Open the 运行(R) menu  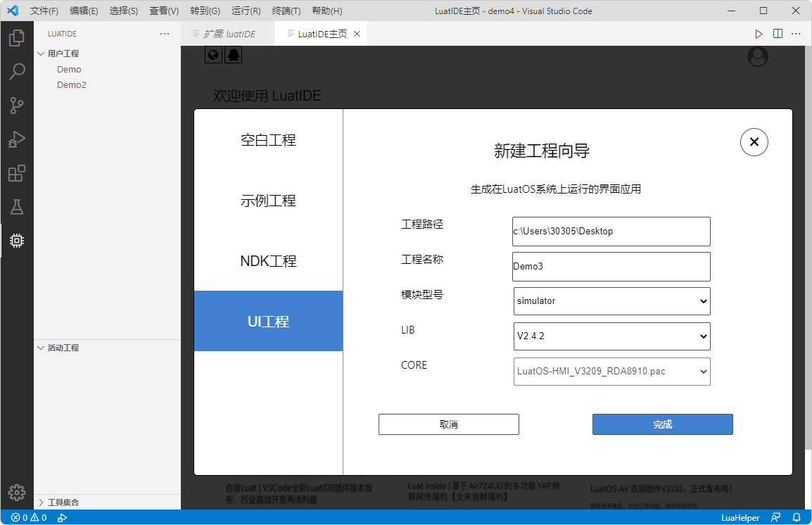[246, 11]
